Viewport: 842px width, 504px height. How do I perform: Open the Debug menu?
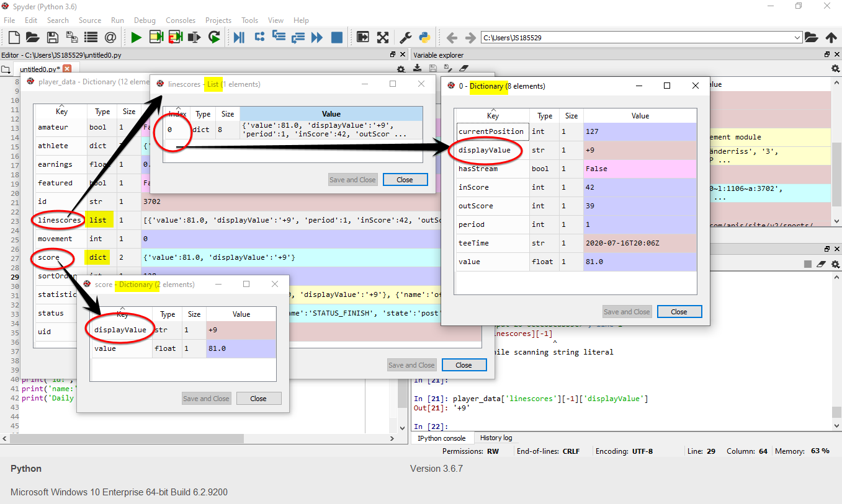[145, 20]
